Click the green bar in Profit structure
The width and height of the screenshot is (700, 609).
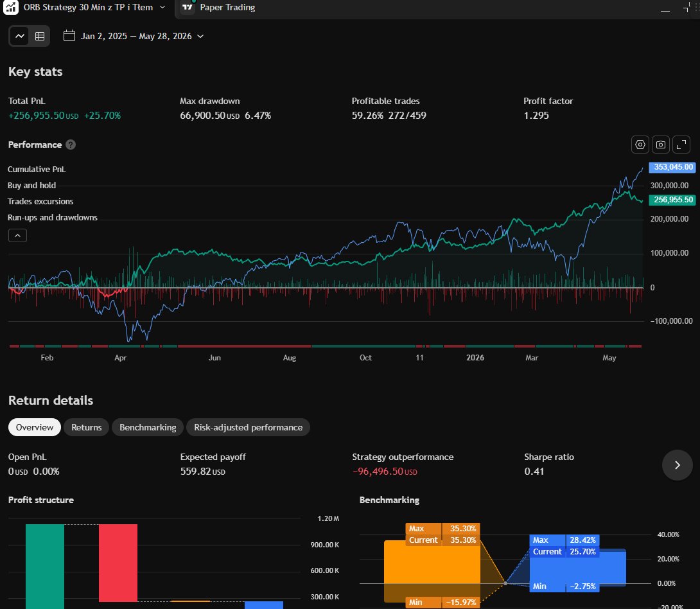45,566
